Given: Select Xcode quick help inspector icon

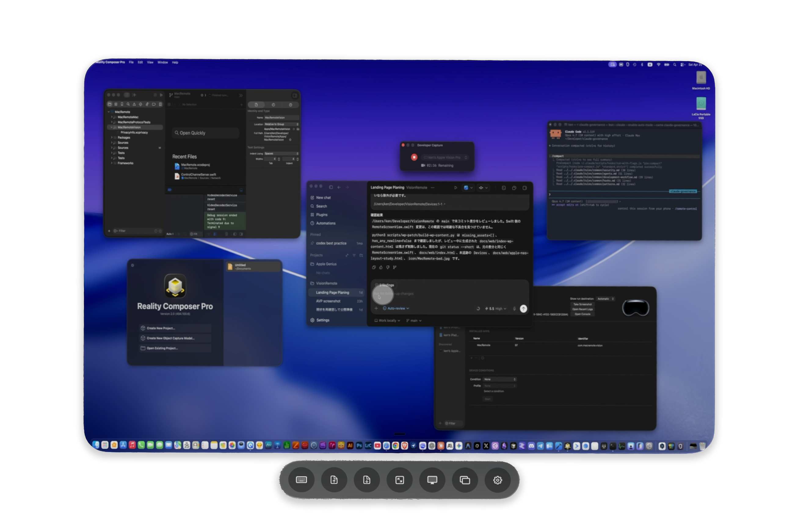Looking at the screenshot, I should pos(290,105).
